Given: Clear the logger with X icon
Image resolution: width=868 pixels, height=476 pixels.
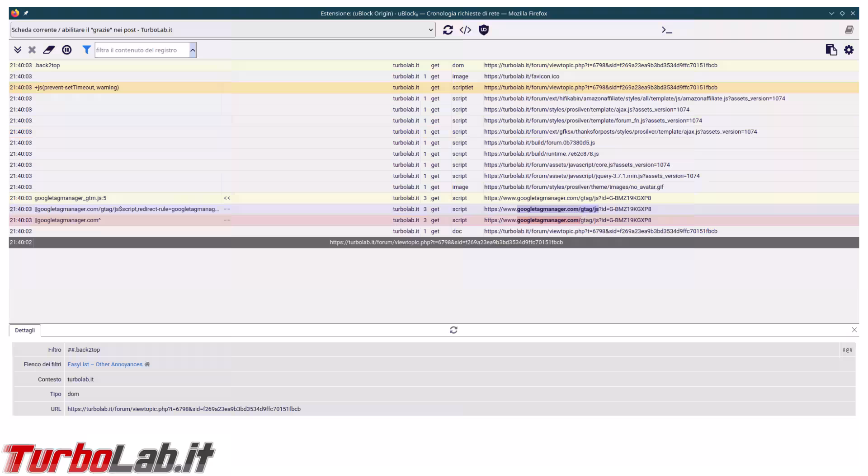Looking at the screenshot, I should [32, 50].
